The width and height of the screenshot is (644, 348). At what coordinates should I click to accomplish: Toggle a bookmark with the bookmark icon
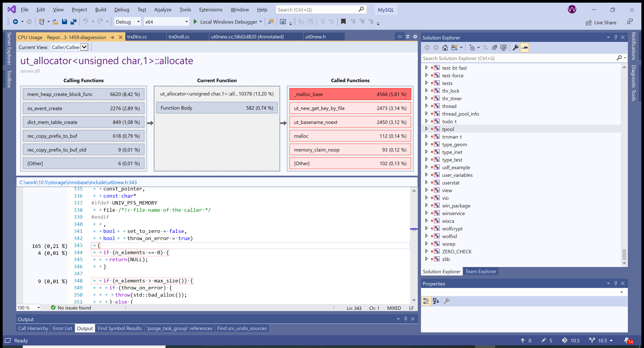point(343,22)
